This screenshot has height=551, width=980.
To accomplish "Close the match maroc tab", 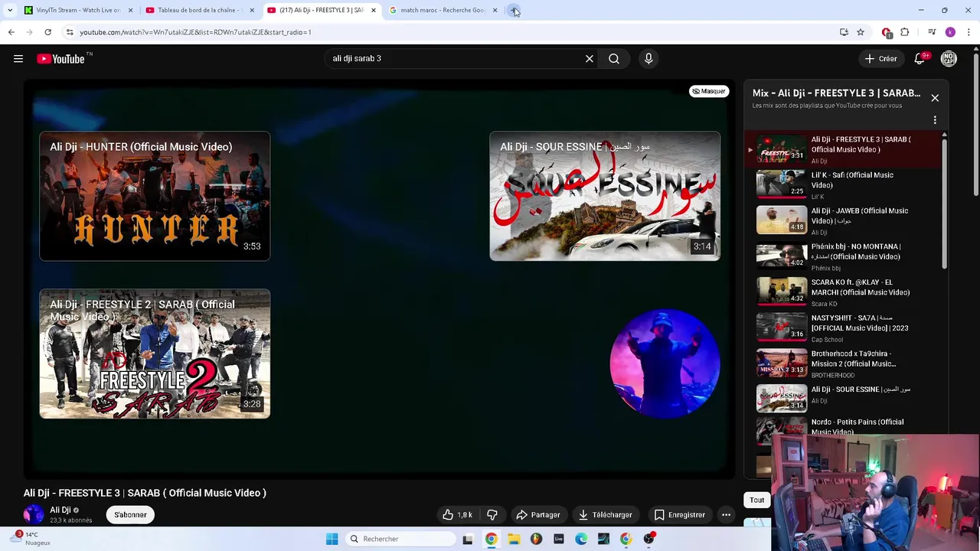I will click(x=495, y=10).
